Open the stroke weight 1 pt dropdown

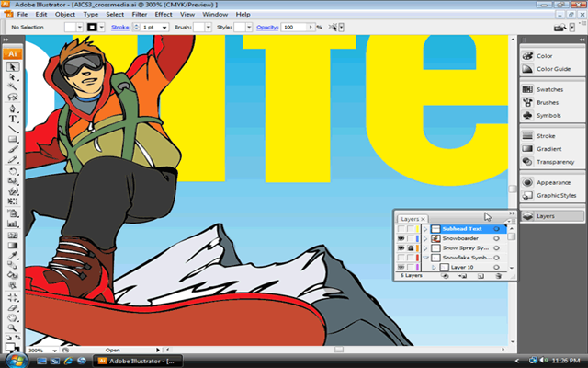[164, 27]
